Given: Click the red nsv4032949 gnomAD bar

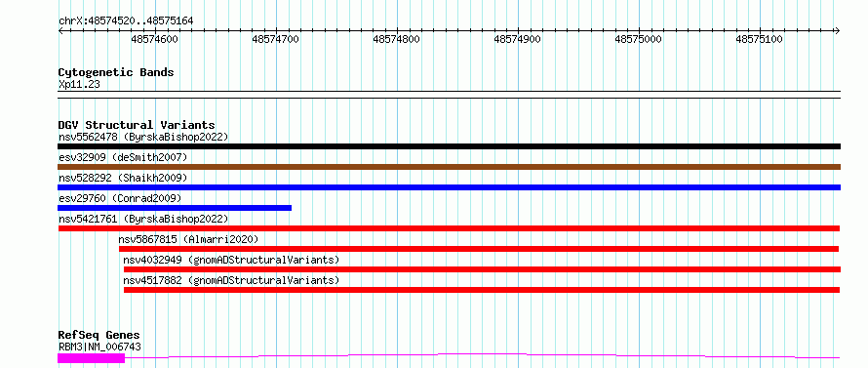Looking at the screenshot, I should pyautogui.click(x=482, y=269).
